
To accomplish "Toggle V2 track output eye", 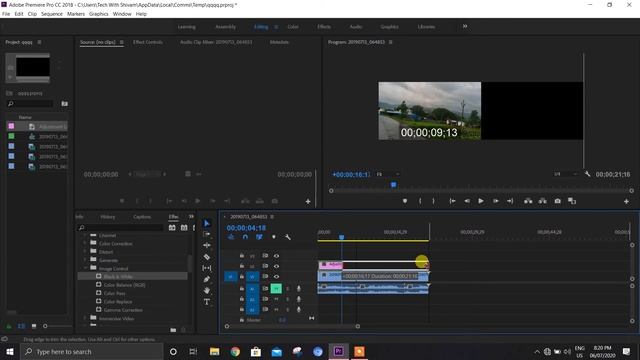I will (276, 266).
